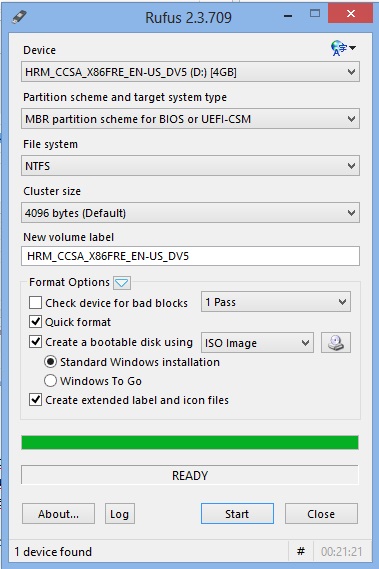
Task: Open the ISO Image boot type dropdown
Action: 257,343
